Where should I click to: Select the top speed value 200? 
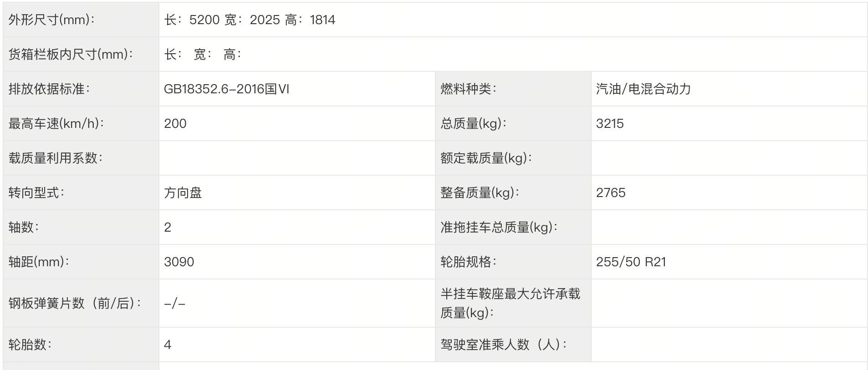pos(175,124)
